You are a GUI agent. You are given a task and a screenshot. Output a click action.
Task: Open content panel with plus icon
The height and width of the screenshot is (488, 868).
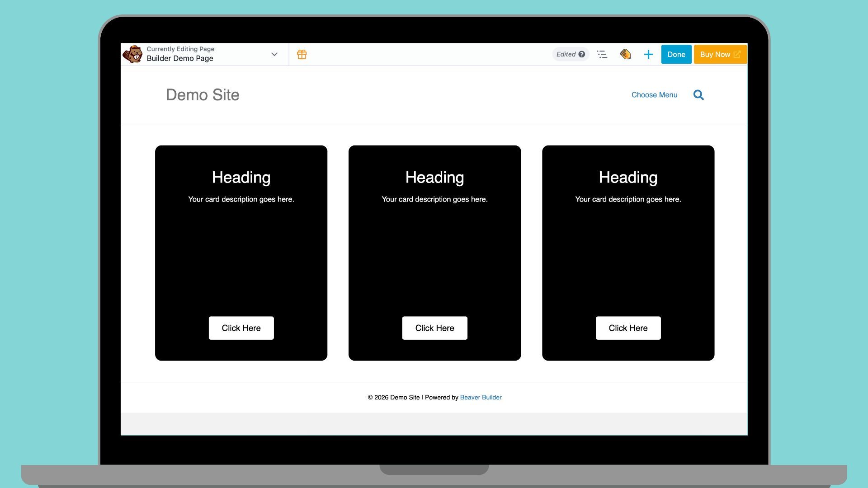click(648, 55)
